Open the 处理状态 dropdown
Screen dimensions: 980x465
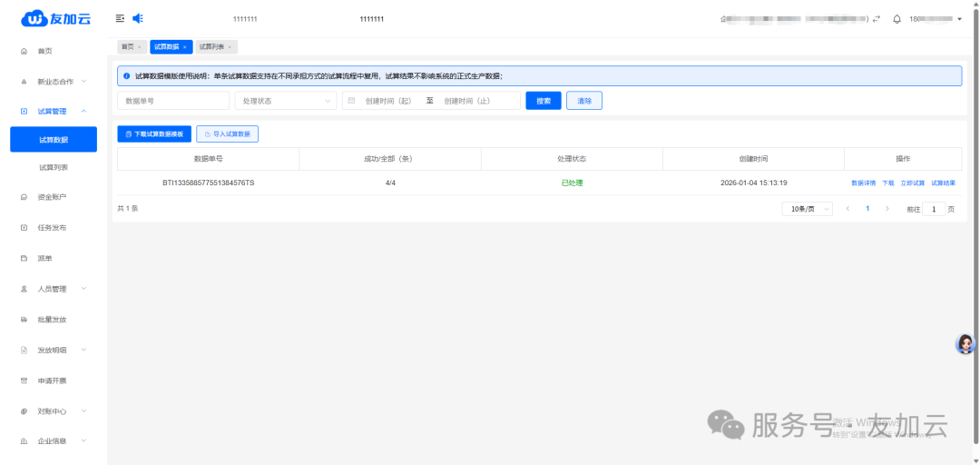tap(286, 101)
